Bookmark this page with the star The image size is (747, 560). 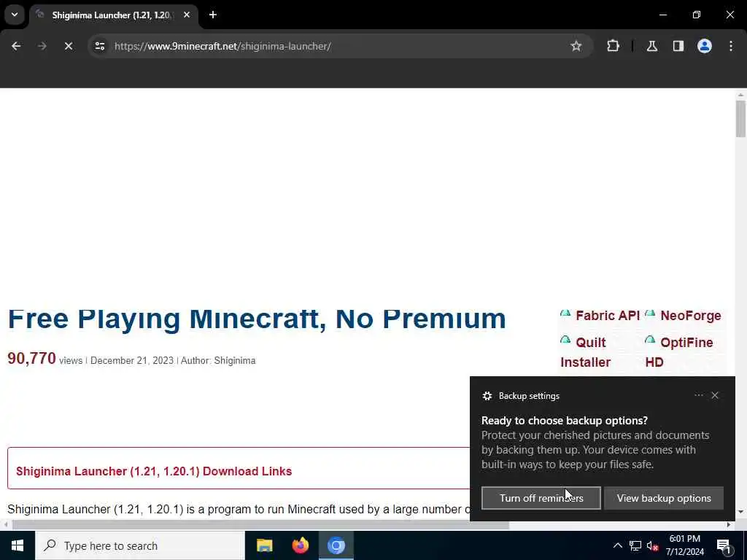576,46
